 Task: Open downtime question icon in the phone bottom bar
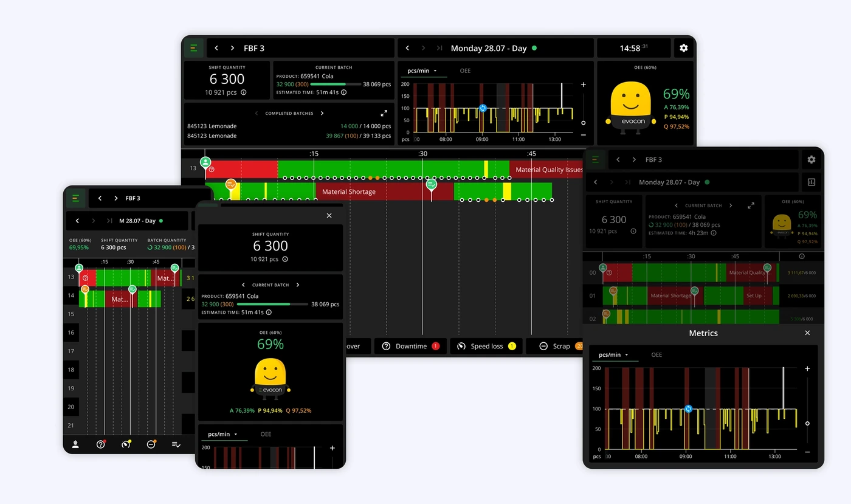[101, 444]
